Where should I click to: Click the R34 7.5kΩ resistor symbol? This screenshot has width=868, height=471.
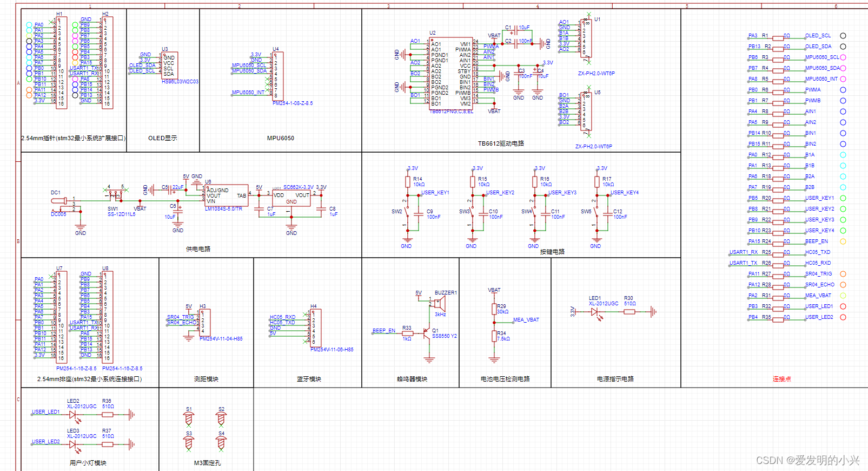click(494, 336)
